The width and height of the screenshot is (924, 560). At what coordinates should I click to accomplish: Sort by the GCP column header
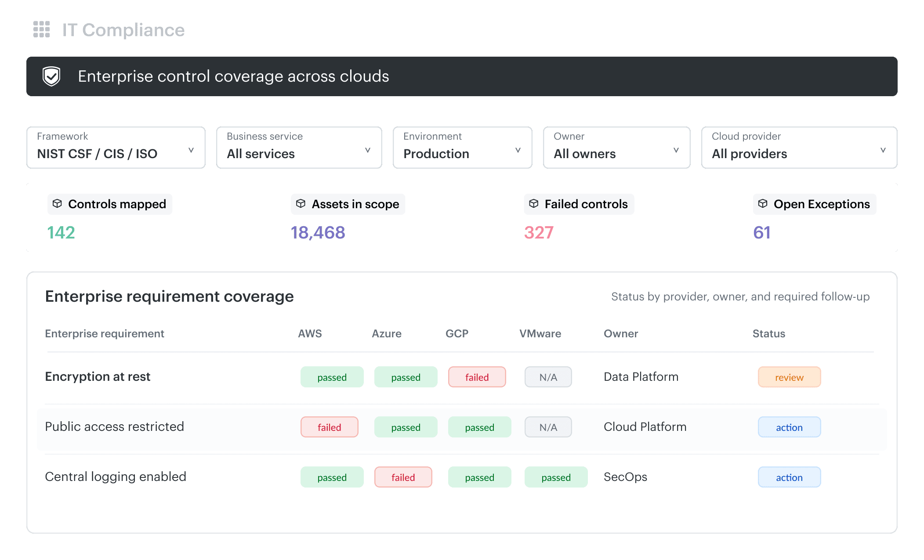(x=457, y=334)
